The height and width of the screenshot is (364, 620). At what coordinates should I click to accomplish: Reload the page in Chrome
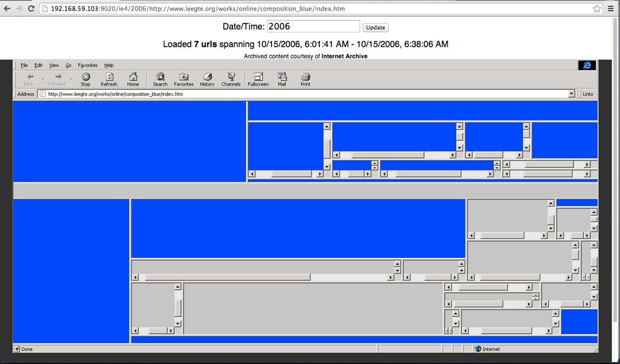pyautogui.click(x=31, y=8)
